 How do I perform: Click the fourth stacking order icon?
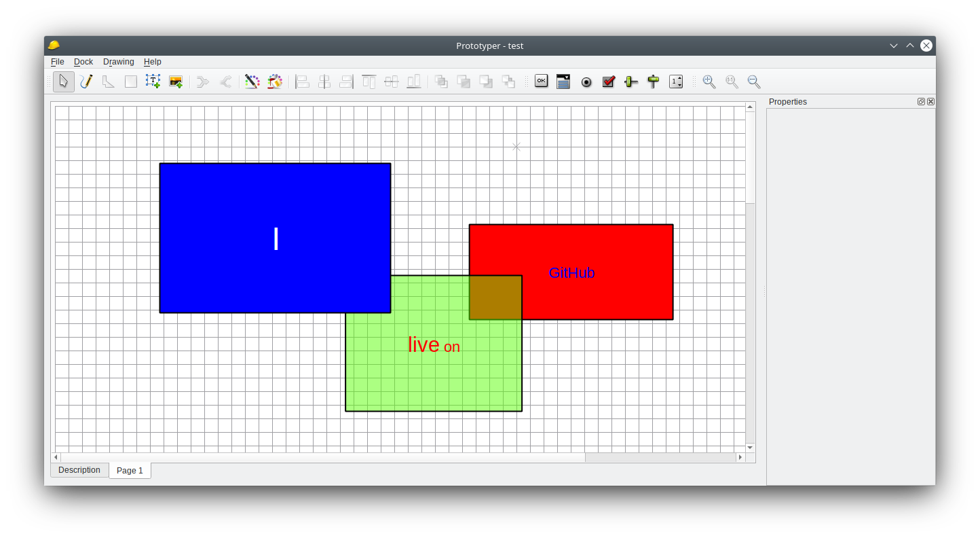tap(508, 82)
